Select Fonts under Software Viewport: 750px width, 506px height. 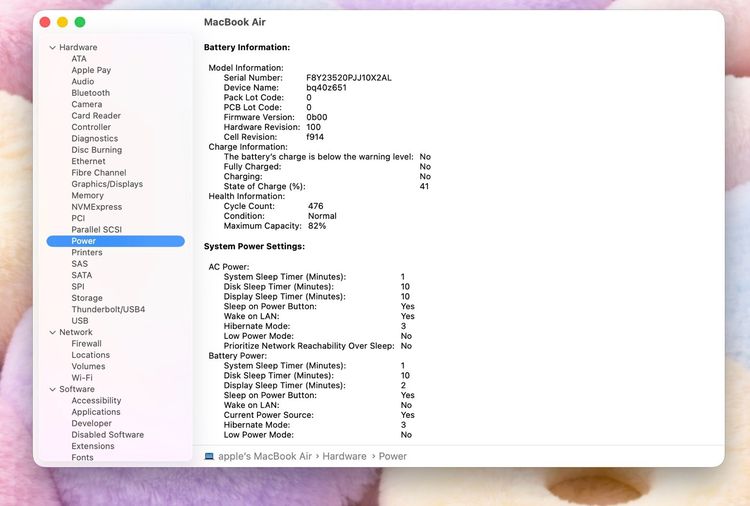(x=82, y=458)
